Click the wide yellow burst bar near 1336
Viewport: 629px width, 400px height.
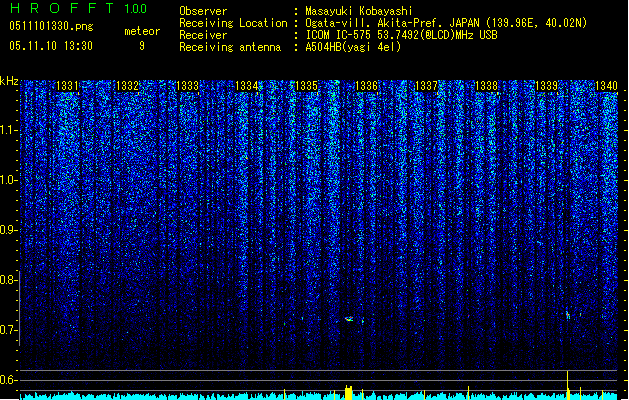pyautogui.click(x=349, y=392)
